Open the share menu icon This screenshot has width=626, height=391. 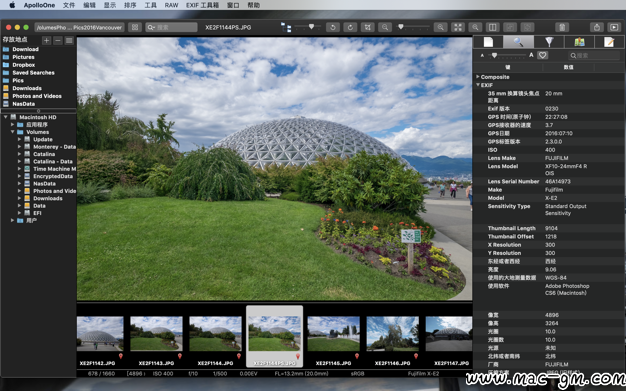coord(596,27)
